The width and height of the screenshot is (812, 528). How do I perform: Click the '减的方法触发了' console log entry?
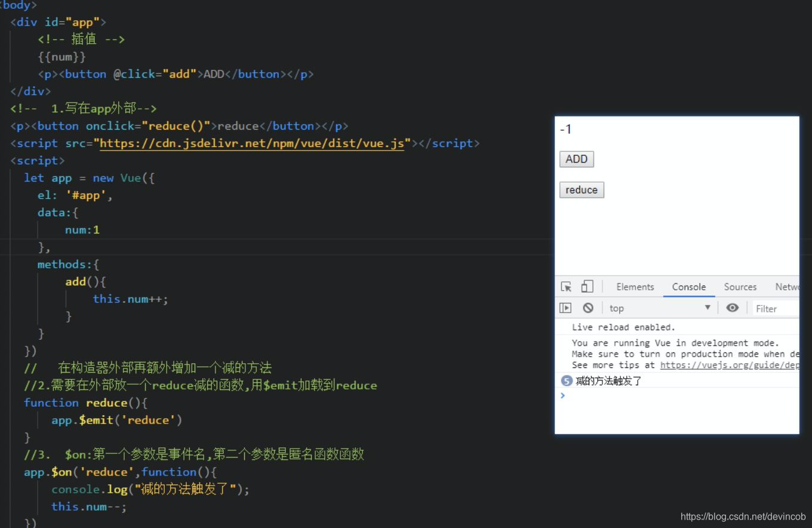coord(608,380)
